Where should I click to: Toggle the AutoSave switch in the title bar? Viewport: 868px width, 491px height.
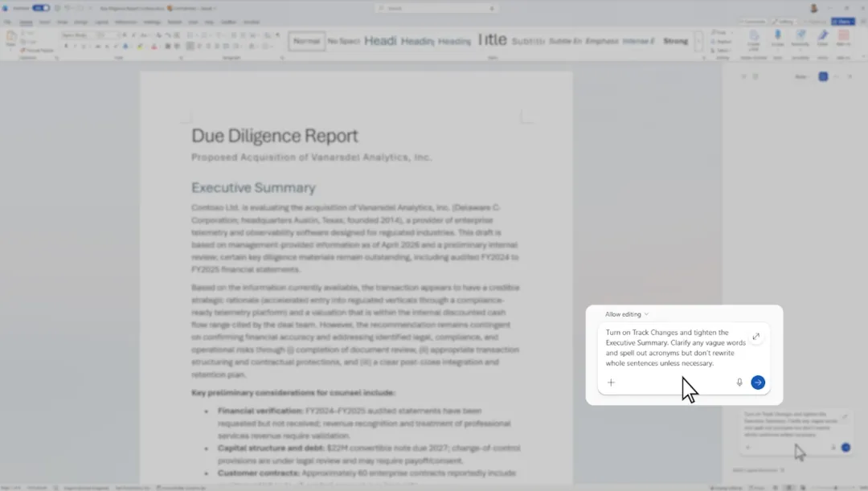41,8
